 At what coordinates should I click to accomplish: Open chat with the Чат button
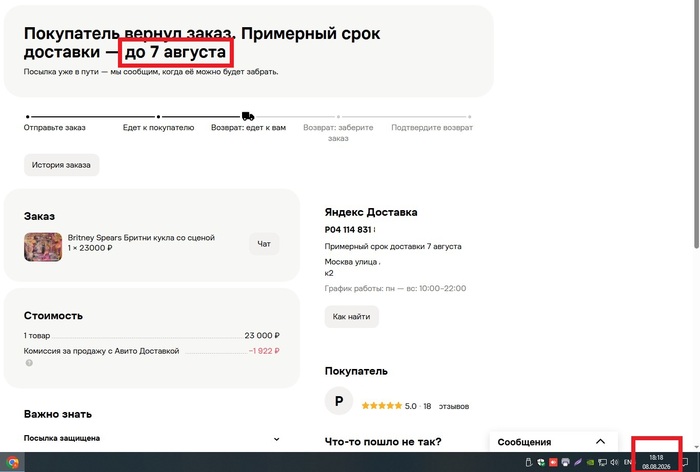(264, 244)
